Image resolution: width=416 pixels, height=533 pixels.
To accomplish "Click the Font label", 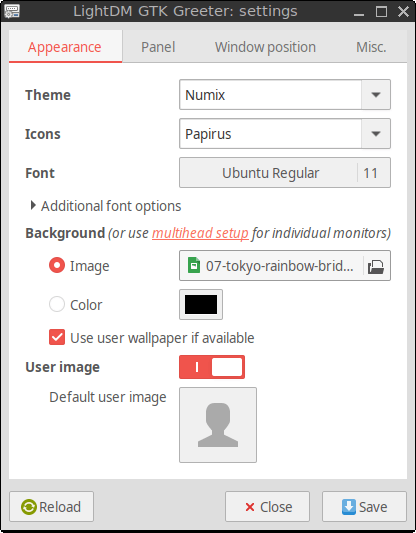I will click(x=40, y=173).
